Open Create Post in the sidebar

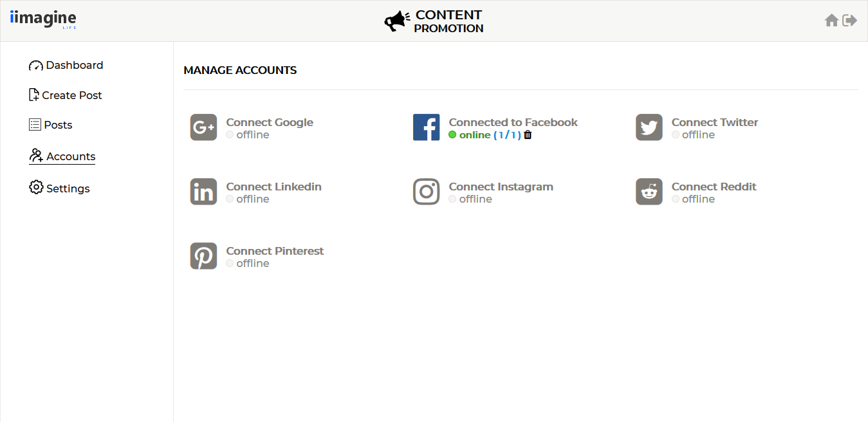66,95
